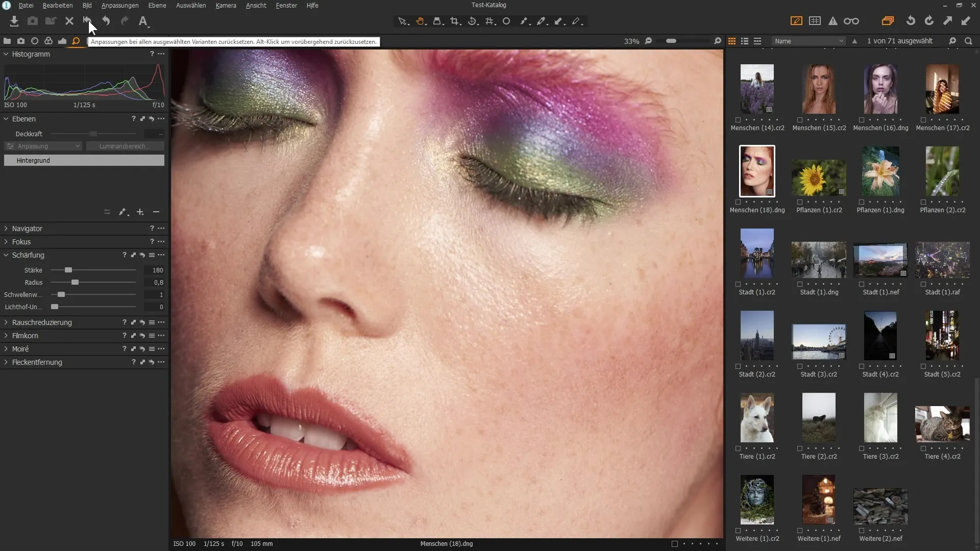Toggle the sort direction arrow
980x551 pixels.
855,41
